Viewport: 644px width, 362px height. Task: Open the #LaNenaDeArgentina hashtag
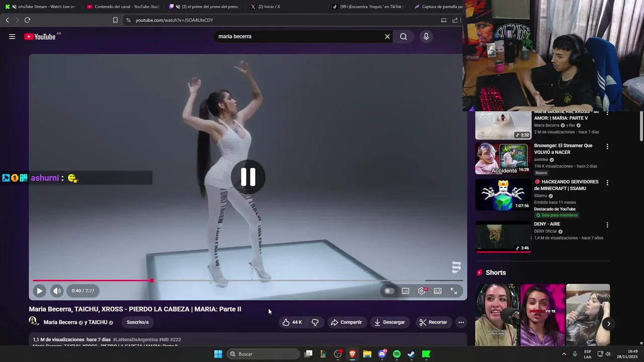point(135,340)
